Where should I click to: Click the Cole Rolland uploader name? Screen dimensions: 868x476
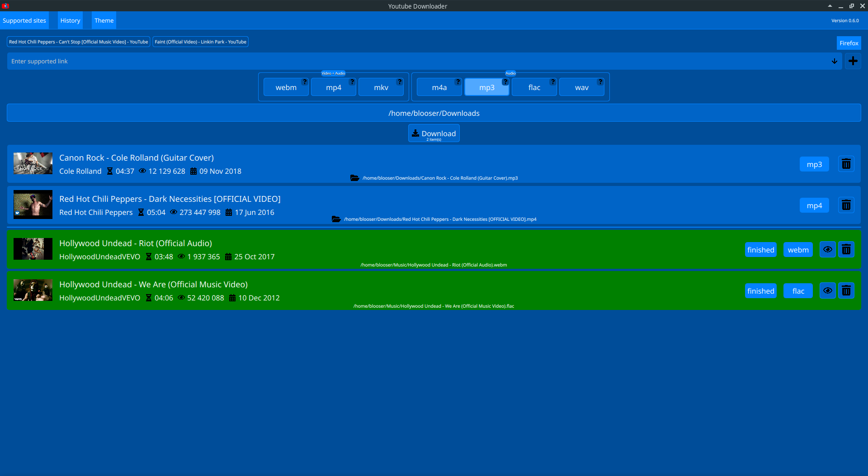pos(80,171)
